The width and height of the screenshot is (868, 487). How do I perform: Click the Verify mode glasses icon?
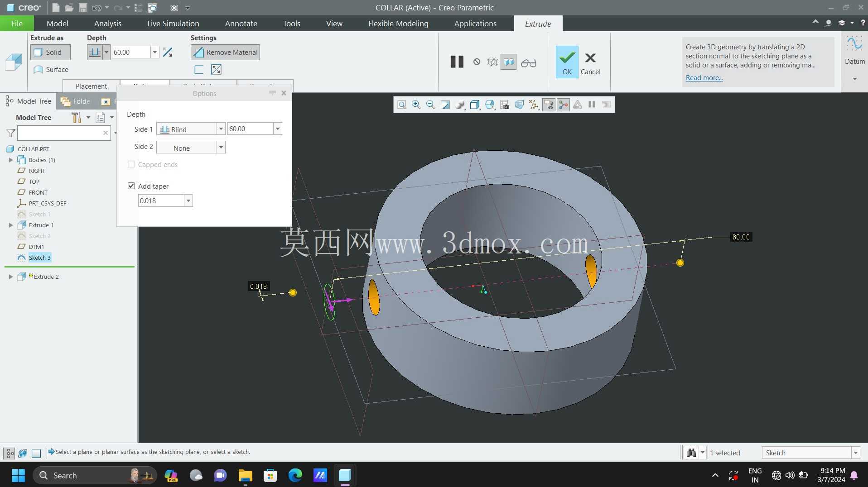click(x=528, y=63)
